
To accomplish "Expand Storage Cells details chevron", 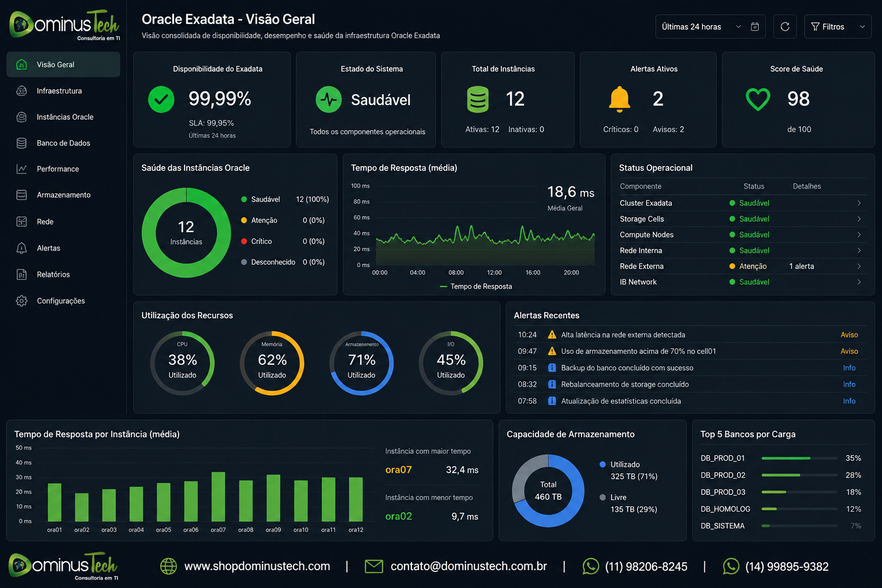I will tap(859, 219).
